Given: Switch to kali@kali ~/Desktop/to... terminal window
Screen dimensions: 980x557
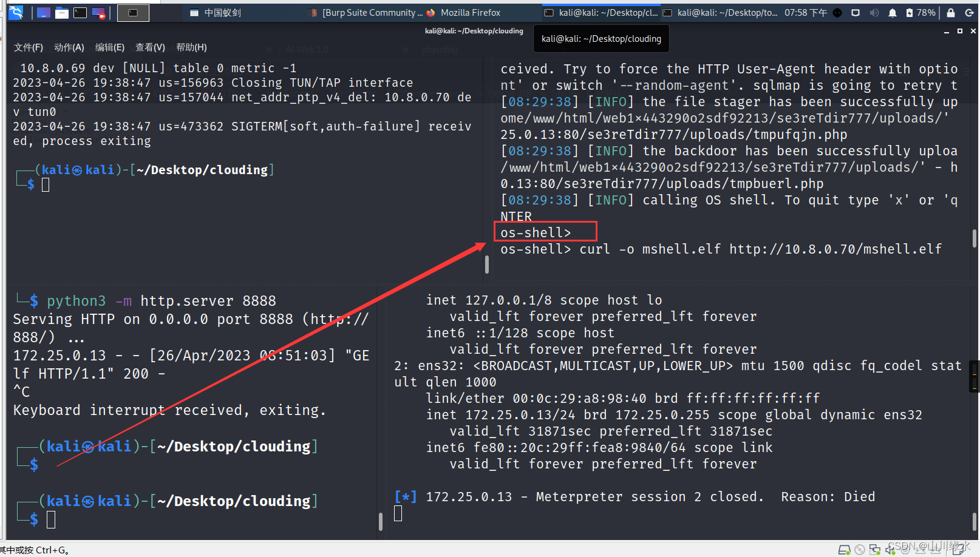Looking at the screenshot, I should 720,13.
